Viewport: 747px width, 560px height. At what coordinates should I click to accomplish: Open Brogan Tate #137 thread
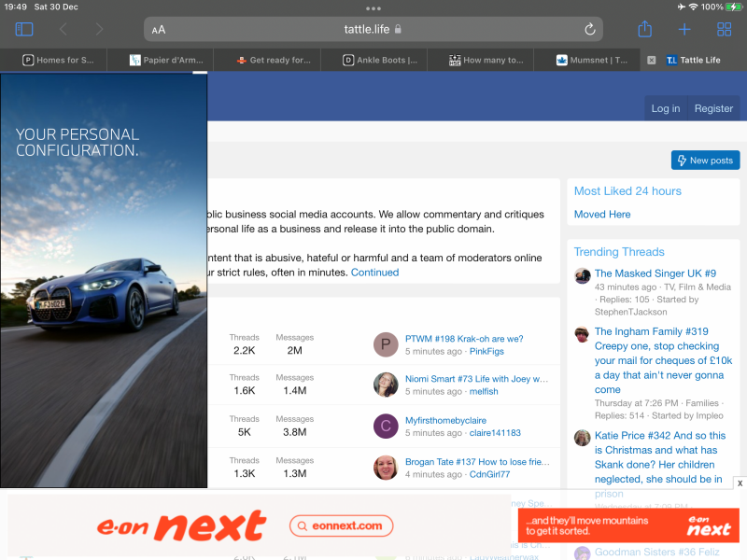477,462
